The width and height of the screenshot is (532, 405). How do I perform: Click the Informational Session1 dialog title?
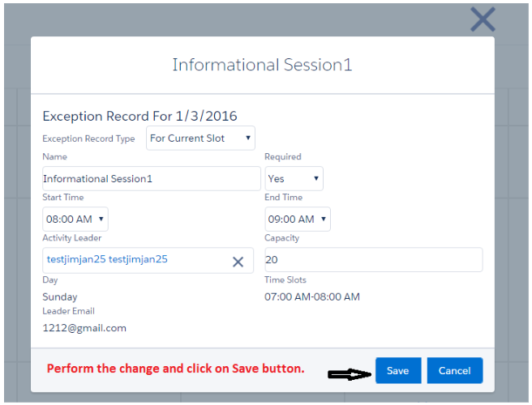(262, 65)
